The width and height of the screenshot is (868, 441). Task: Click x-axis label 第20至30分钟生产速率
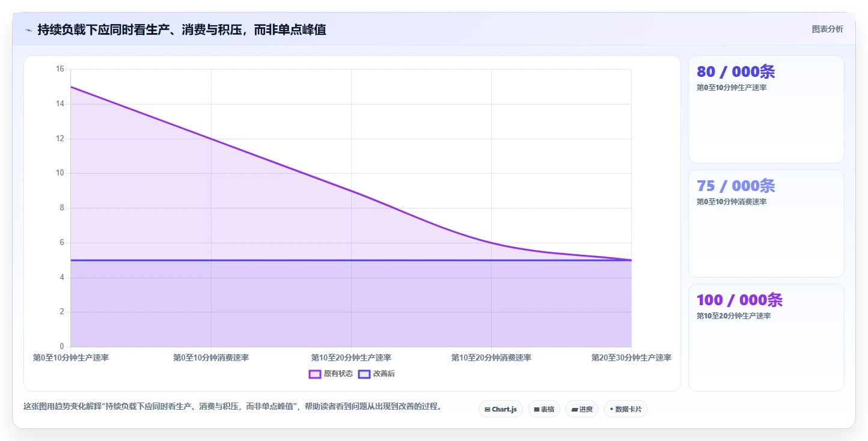631,357
